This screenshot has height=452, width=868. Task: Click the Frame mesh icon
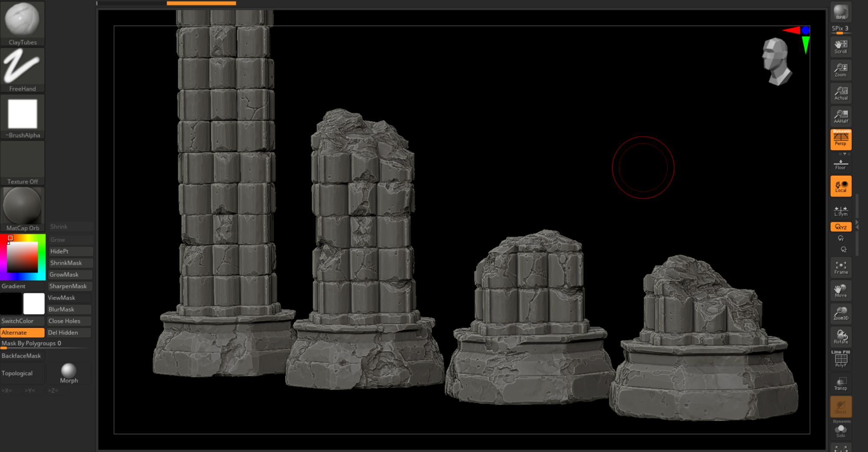pos(841,267)
